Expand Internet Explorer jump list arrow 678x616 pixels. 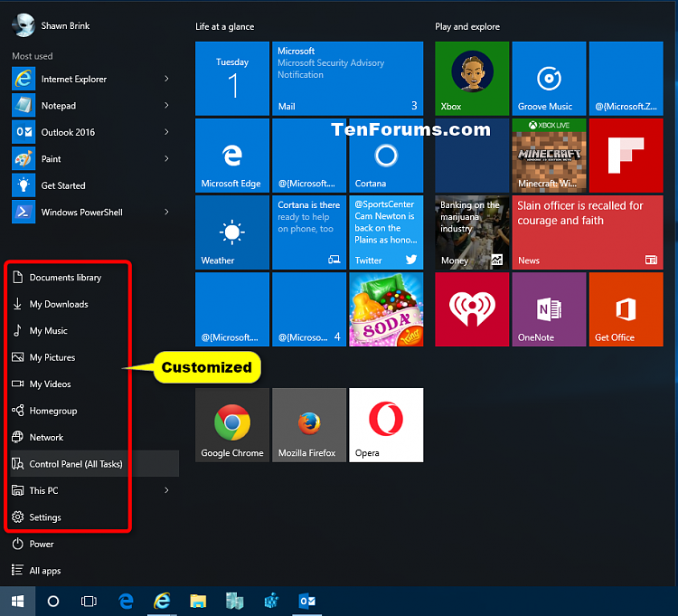[x=166, y=79]
